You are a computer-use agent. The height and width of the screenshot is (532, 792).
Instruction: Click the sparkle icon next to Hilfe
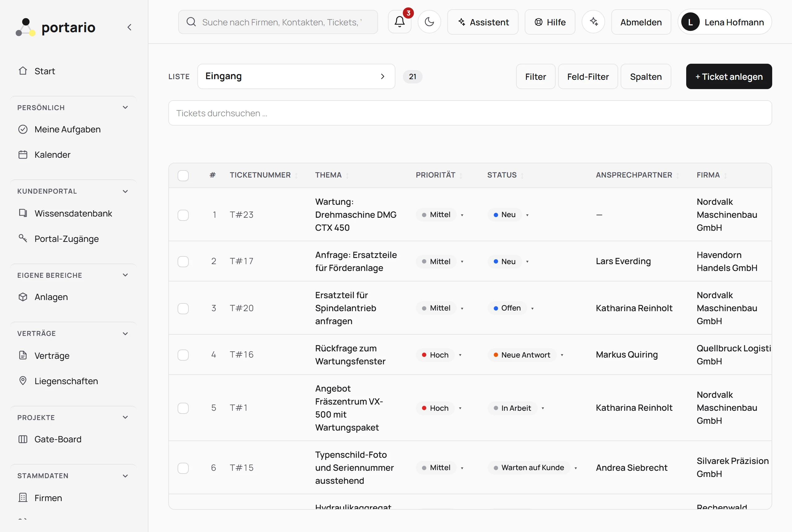click(593, 22)
